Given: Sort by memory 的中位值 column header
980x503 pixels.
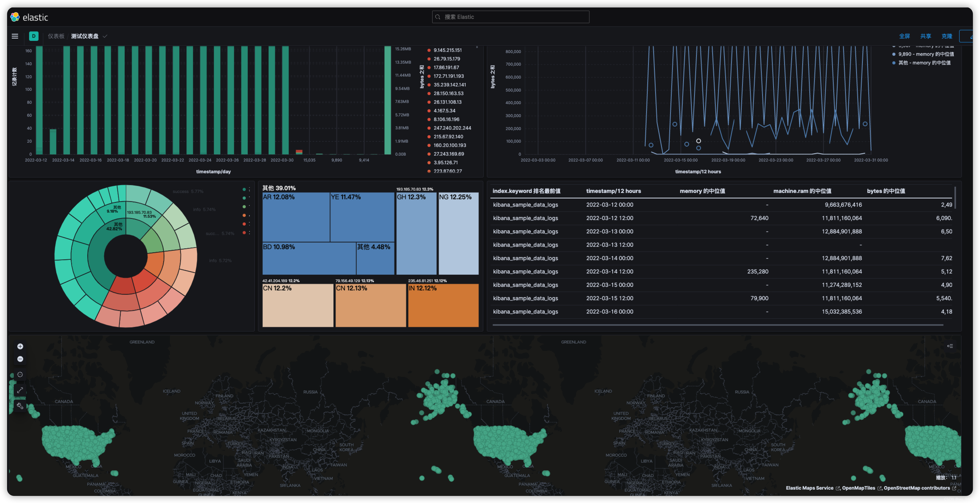Looking at the screenshot, I should (x=702, y=191).
